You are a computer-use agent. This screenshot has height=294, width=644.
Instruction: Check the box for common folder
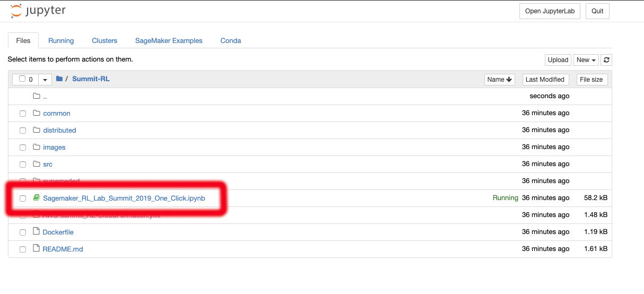click(x=23, y=114)
